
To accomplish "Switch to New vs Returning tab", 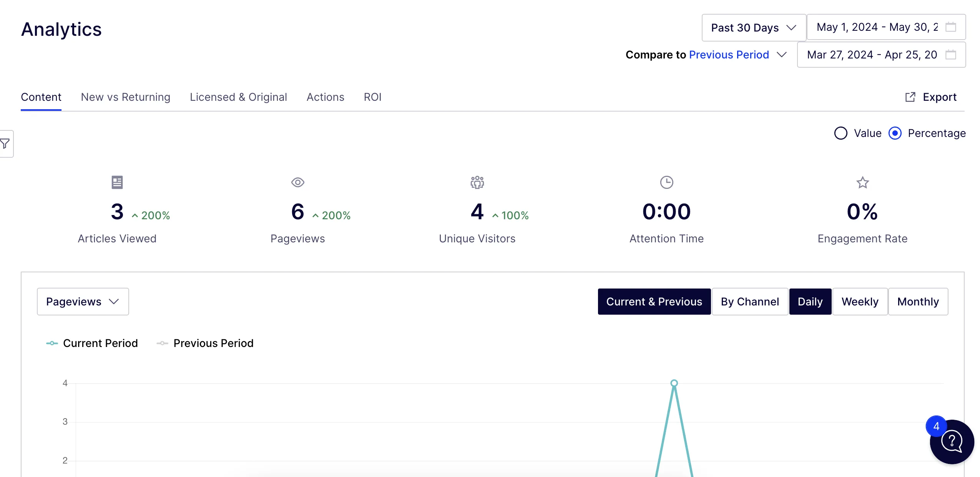I will [x=126, y=97].
